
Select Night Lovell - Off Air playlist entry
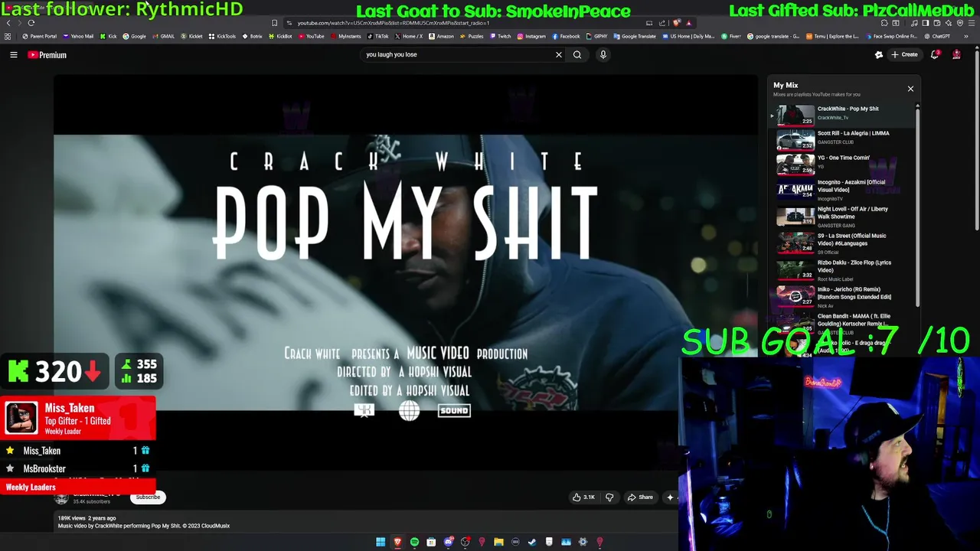[842, 217]
